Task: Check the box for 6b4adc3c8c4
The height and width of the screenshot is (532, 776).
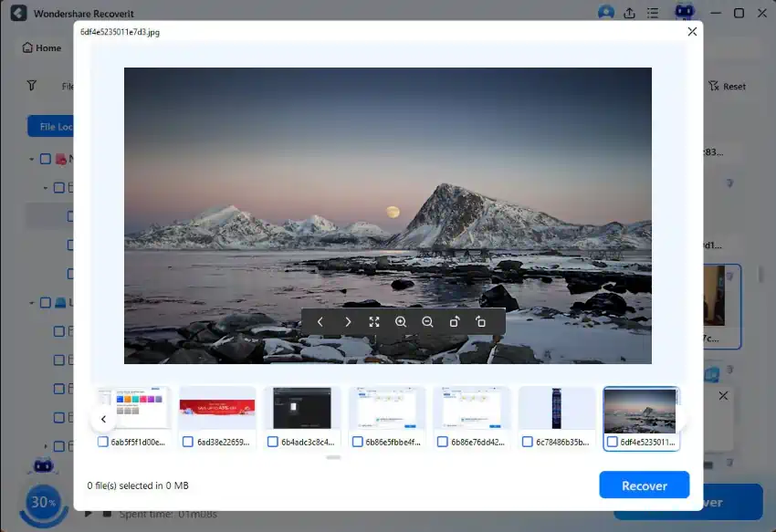Action: [272, 442]
